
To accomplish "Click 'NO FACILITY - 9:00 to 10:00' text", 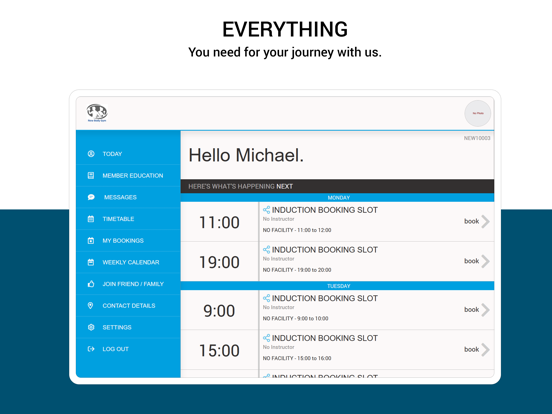I will tap(295, 319).
